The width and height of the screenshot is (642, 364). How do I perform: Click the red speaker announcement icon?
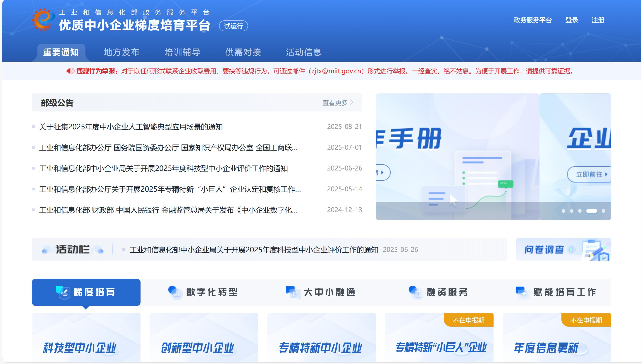[70, 71]
